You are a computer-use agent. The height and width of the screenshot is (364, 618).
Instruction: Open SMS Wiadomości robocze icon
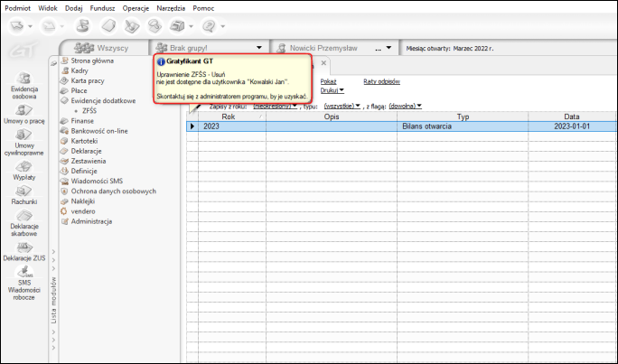pyautogui.click(x=24, y=284)
